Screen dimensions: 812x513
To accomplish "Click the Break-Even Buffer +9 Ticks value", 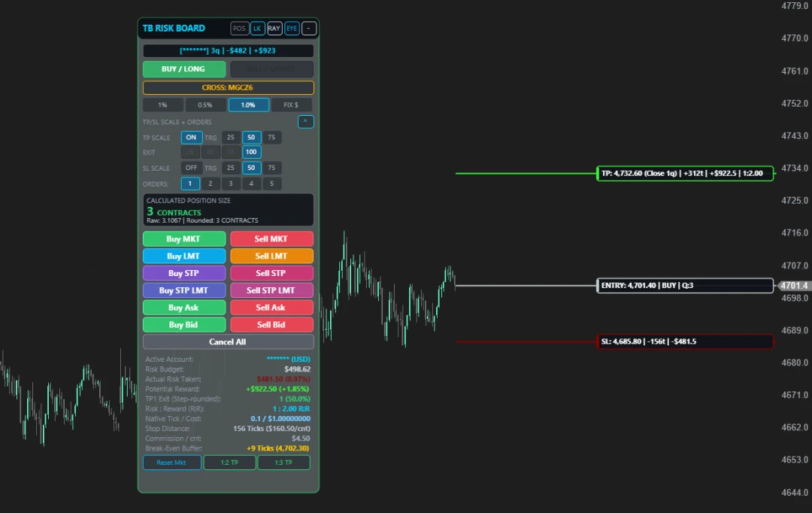I will point(277,448).
